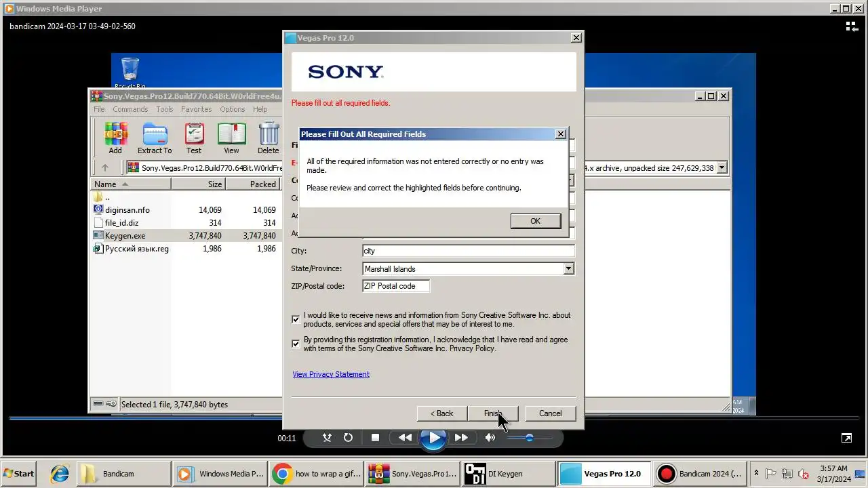This screenshot has width=868, height=488.
Task: Switch to Bandicam 2024 recorder taskbar button
Action: coord(699,474)
